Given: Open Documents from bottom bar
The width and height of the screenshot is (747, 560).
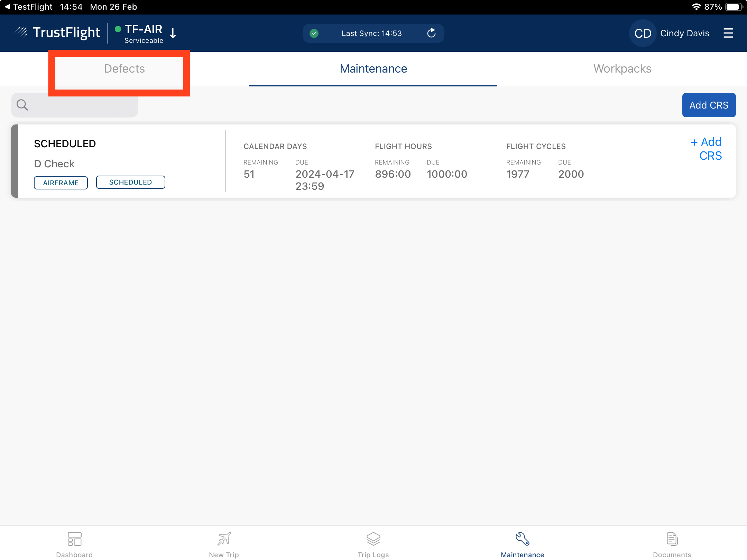Looking at the screenshot, I should [x=672, y=544].
